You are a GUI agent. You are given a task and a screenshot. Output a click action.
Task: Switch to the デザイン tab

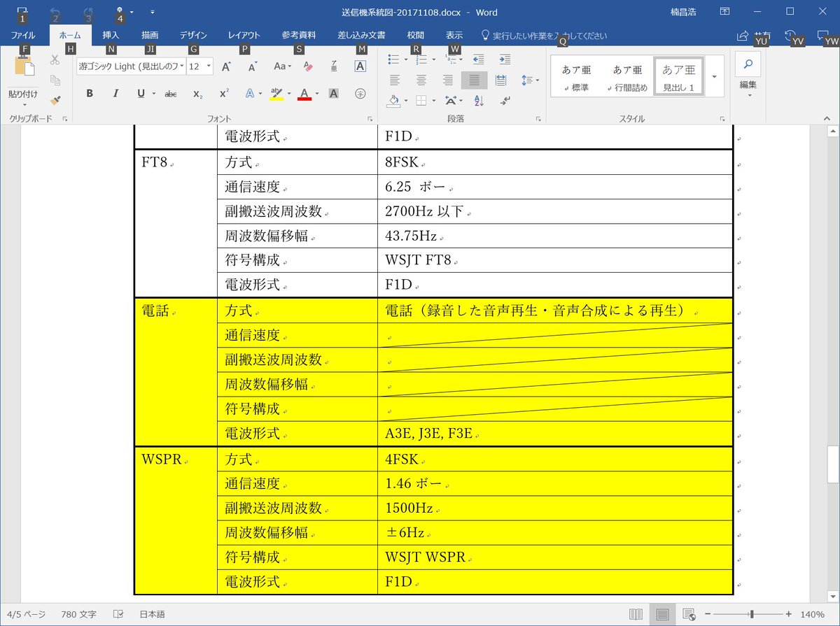193,35
